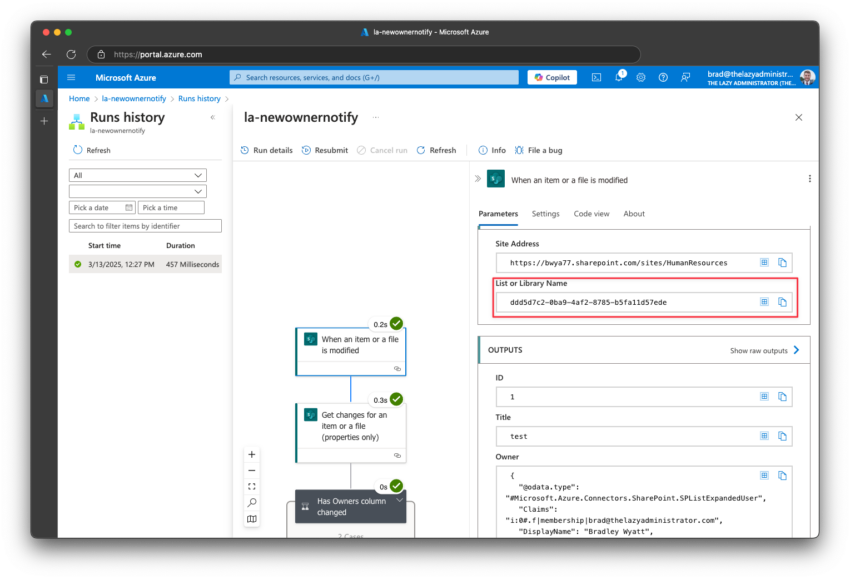
Task: Switch to the About tab
Action: click(x=634, y=214)
